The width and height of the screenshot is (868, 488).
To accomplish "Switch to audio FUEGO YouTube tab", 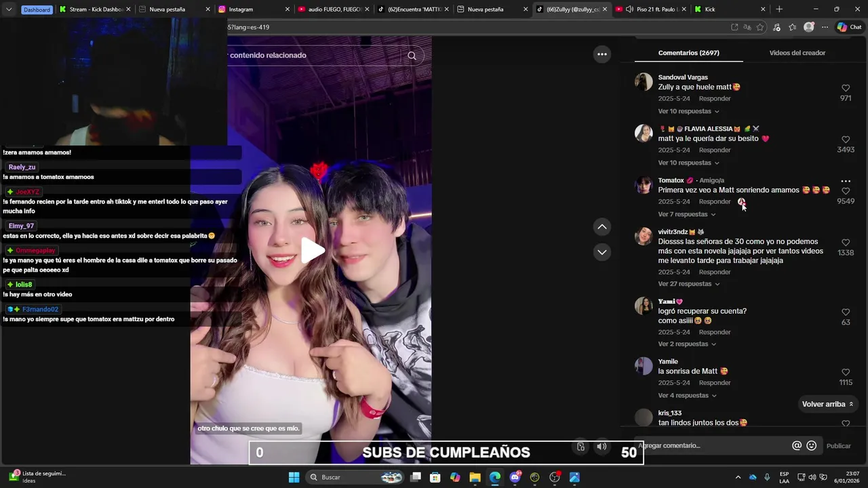I will [x=334, y=9].
